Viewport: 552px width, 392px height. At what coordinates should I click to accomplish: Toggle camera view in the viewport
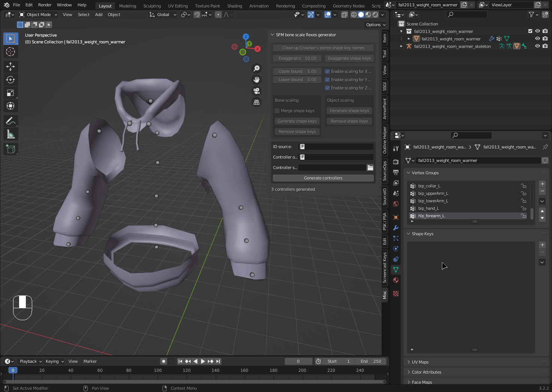point(257,91)
